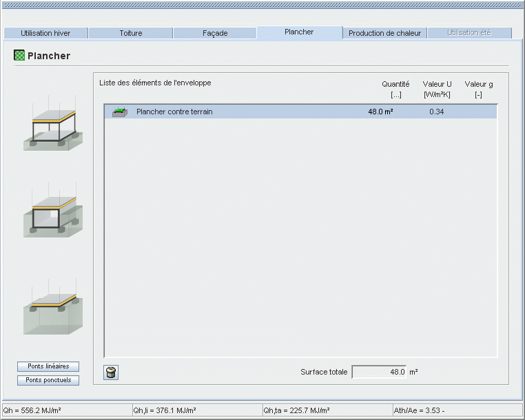Click the trash bin delete icon
This screenshot has width=525, height=420.
(111, 372)
